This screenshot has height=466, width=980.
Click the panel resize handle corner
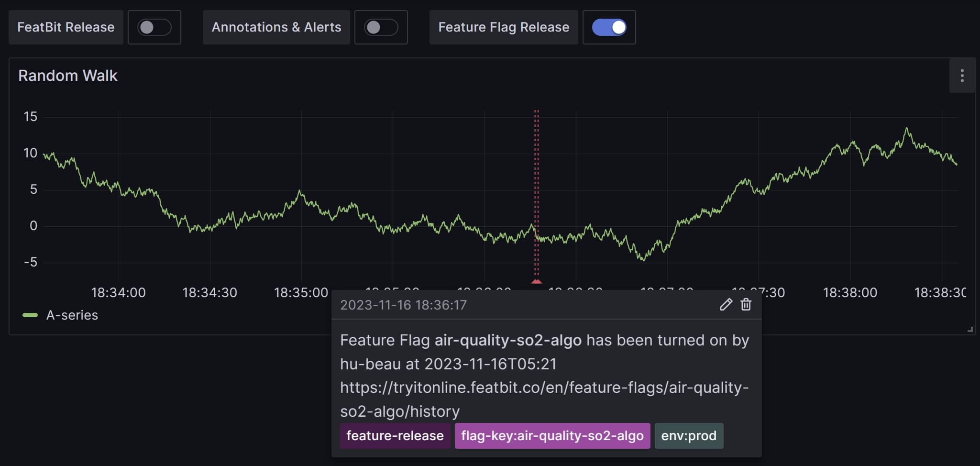969,329
